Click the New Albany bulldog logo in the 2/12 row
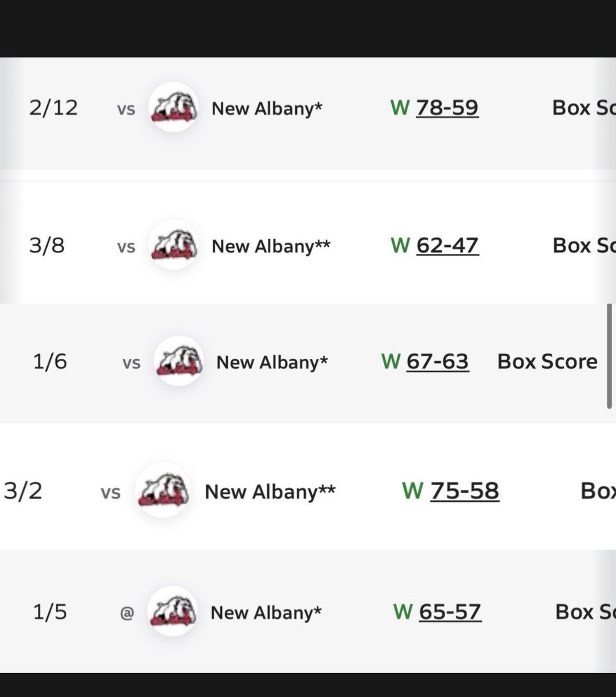Viewport: 616px width, 697px height. point(173,107)
